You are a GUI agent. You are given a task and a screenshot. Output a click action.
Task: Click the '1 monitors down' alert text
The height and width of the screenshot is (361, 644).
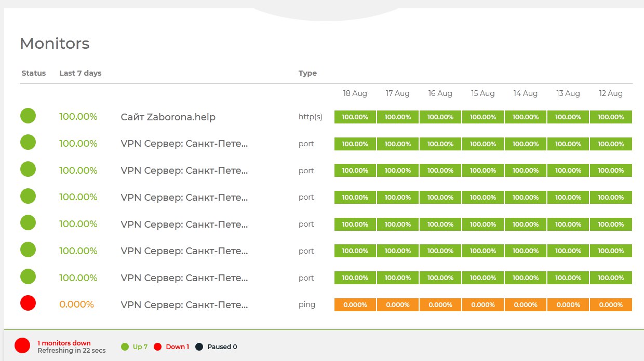(64, 343)
